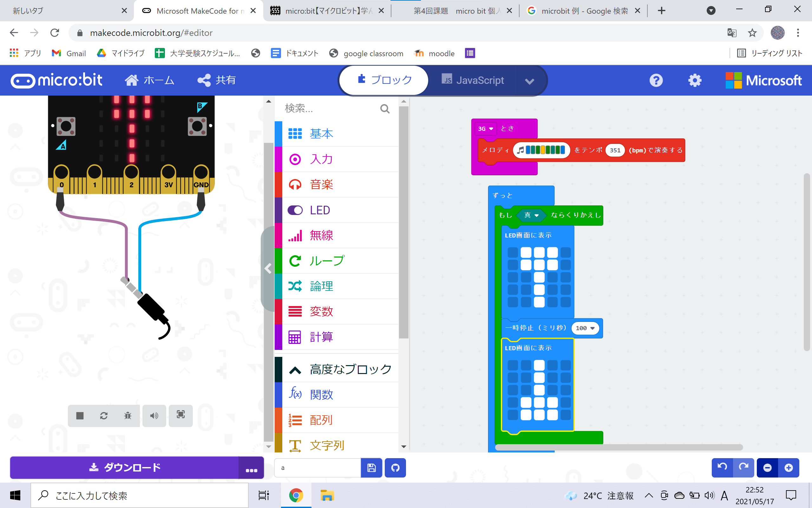
Task: Toggle bottom-left LED in second LED block
Action: (513, 415)
